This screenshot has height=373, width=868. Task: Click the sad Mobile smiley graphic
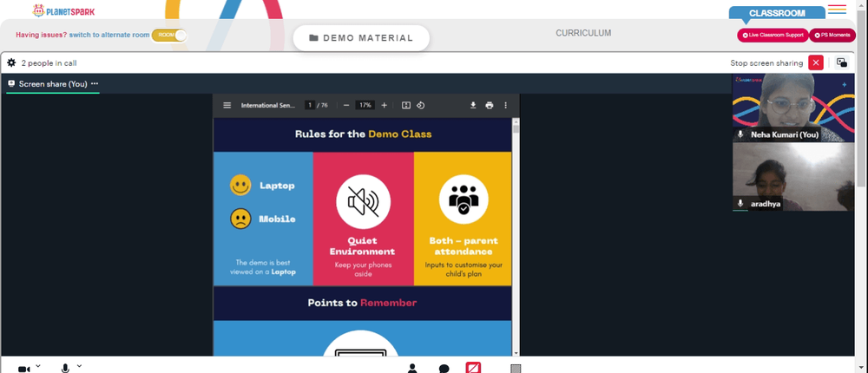click(240, 219)
